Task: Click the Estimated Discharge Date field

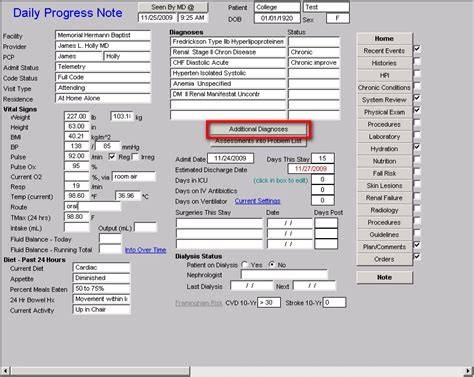Action: click(311, 169)
